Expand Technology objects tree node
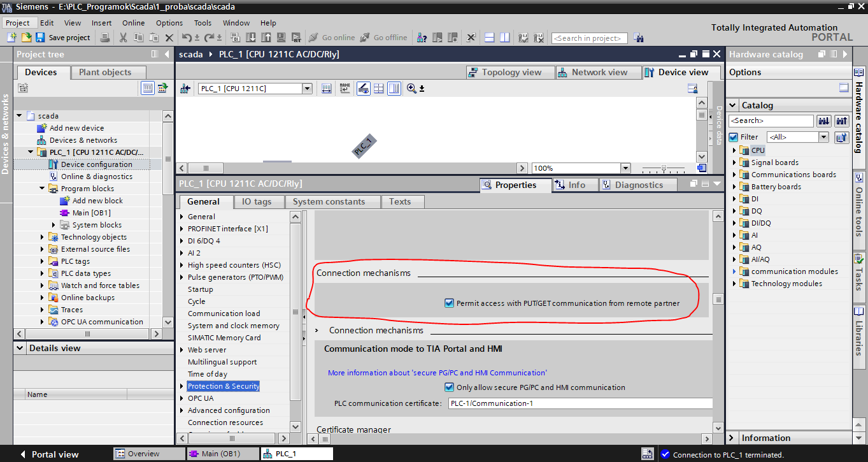This screenshot has height=462, width=868. (43, 237)
